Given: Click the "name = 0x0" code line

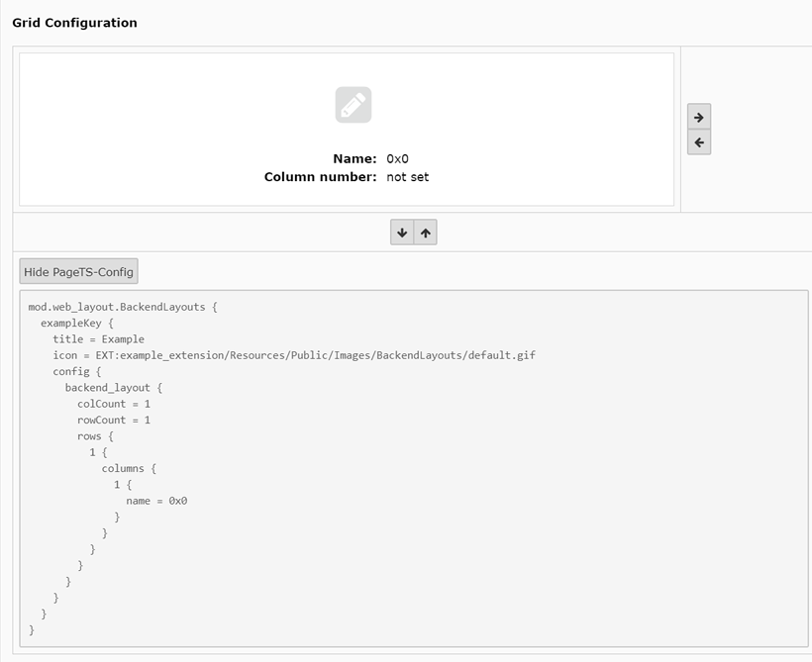Looking at the screenshot, I should point(156,501).
